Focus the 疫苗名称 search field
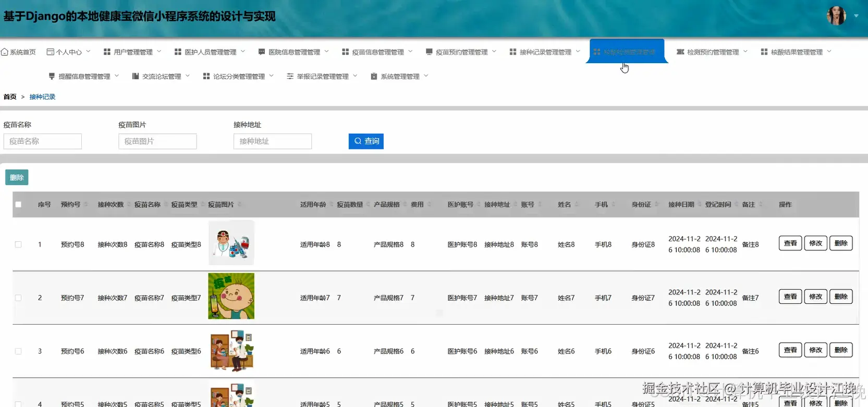Image resolution: width=868 pixels, height=407 pixels. (x=43, y=141)
